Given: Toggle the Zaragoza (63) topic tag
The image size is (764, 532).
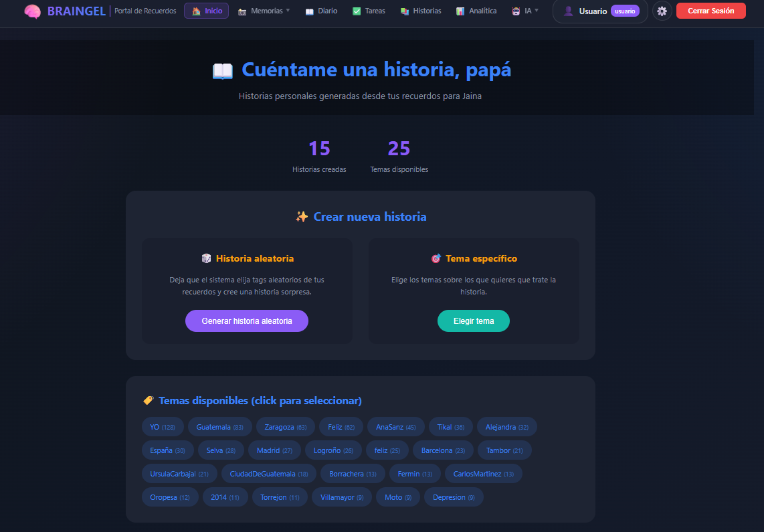Looking at the screenshot, I should tap(285, 427).
